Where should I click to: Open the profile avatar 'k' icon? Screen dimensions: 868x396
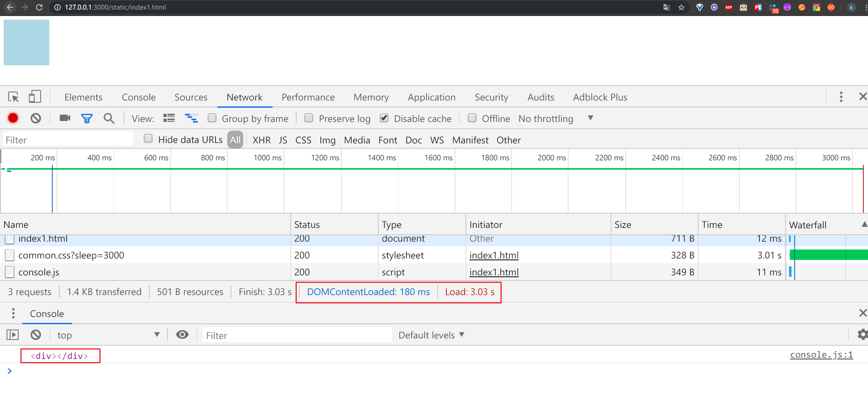851,7
